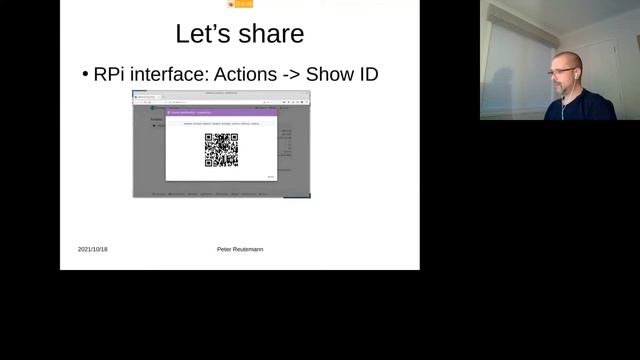Click the close link at the dialog's bottom right
The image size is (640, 360).
[271, 177]
